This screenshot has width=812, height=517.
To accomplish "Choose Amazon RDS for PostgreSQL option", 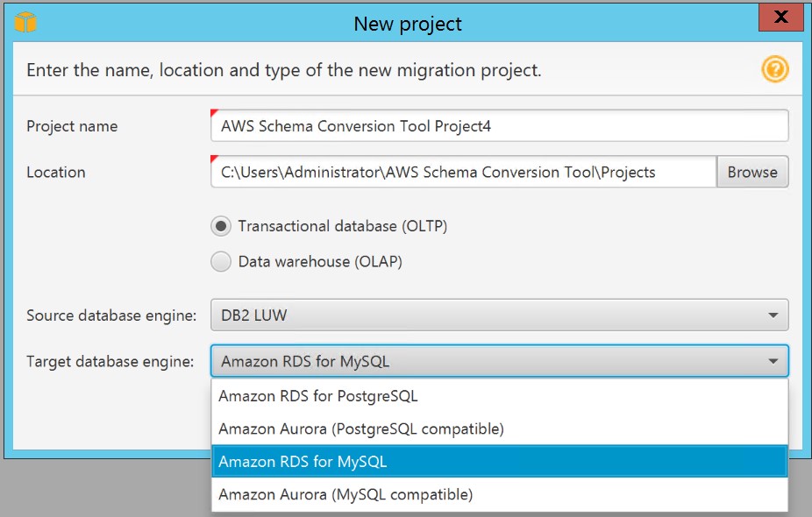I will click(499, 396).
